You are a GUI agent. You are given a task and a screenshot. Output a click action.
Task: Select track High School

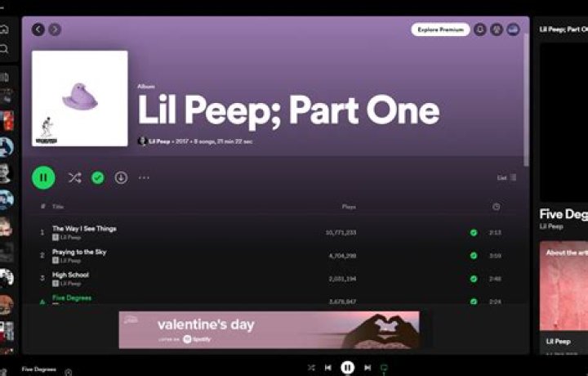pos(70,275)
